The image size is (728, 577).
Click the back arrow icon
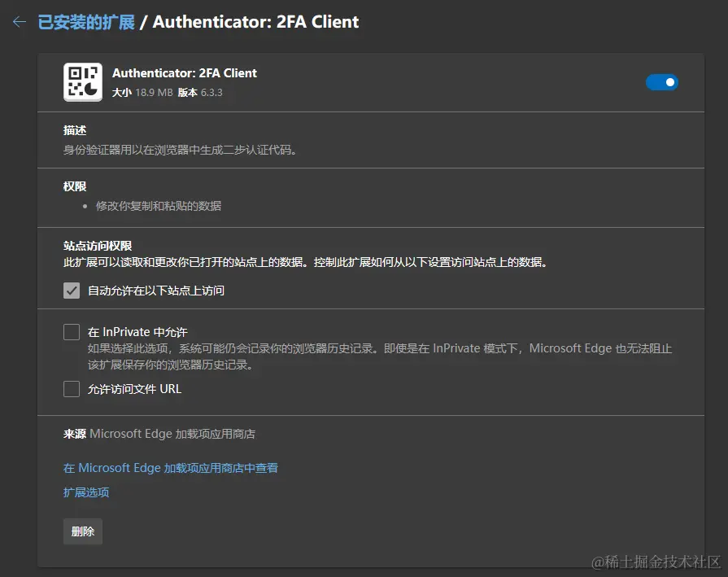pos(20,22)
